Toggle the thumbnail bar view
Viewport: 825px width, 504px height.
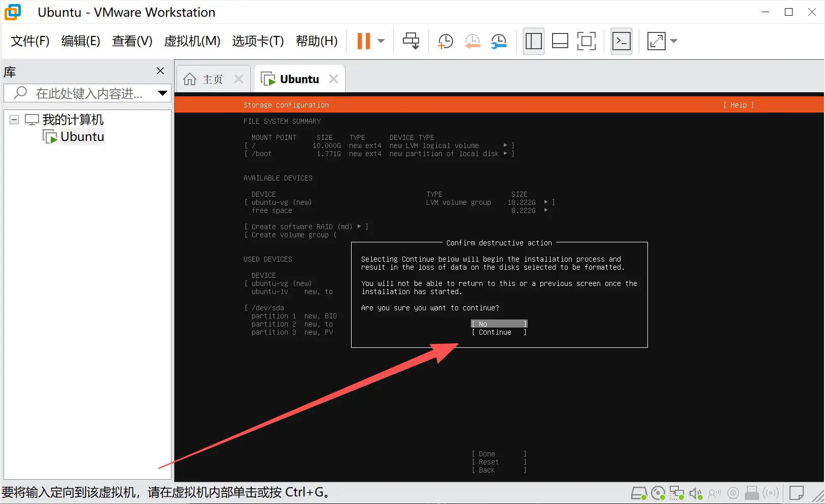click(560, 41)
